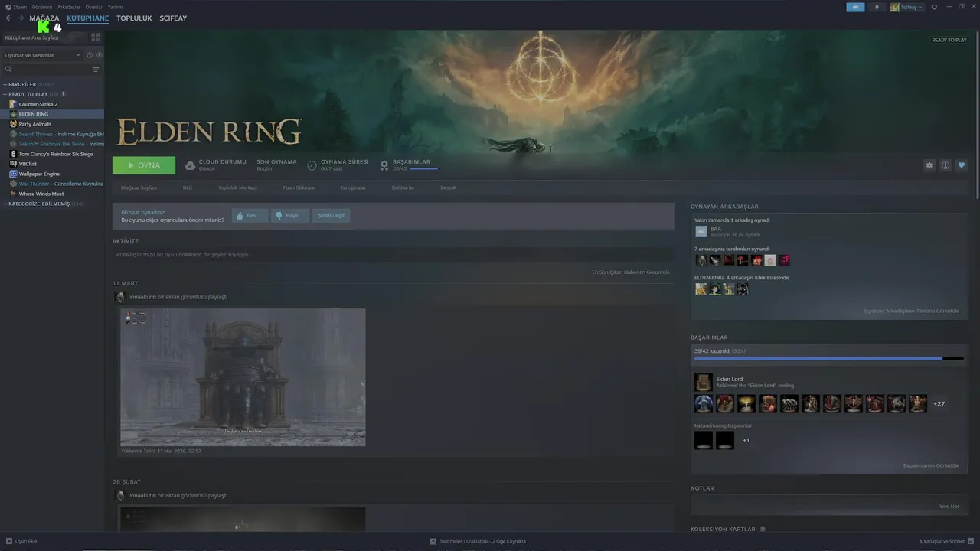
Task: Open the Puan Dükkânı link
Action: (x=299, y=187)
